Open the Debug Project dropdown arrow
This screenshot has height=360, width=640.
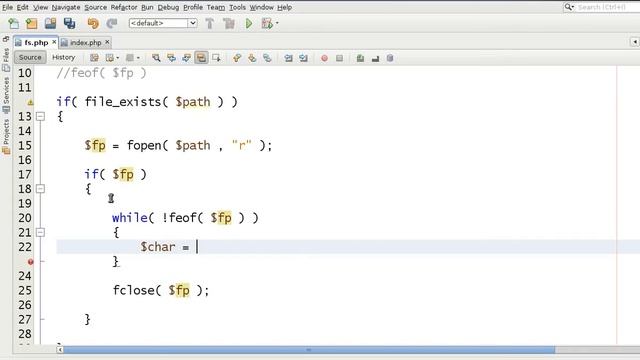(x=277, y=23)
